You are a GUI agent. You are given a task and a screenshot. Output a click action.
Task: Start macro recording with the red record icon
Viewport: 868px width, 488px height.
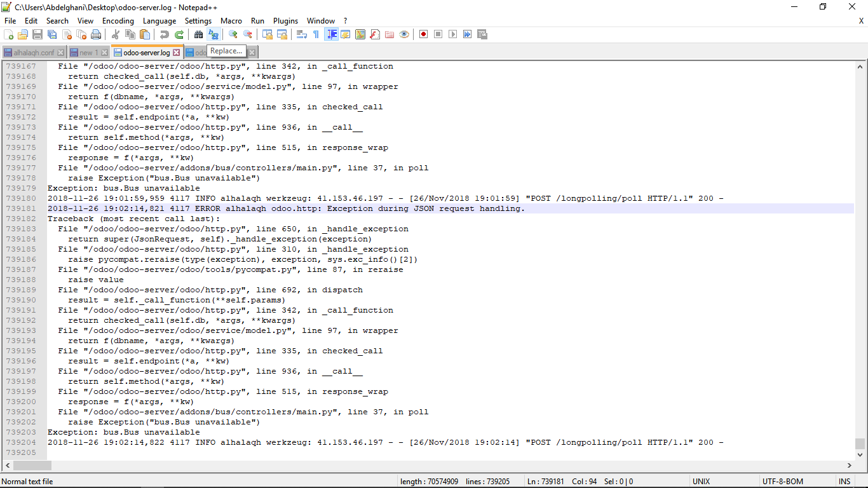click(423, 34)
